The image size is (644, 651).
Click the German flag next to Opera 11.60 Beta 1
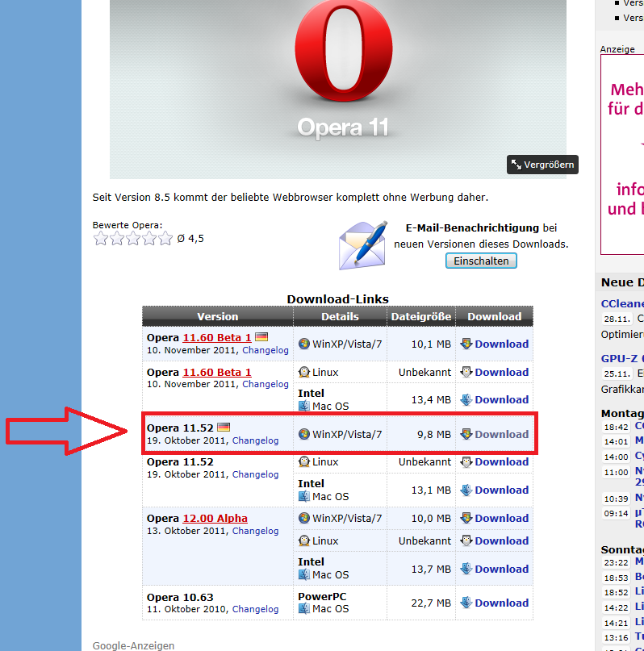click(x=261, y=336)
